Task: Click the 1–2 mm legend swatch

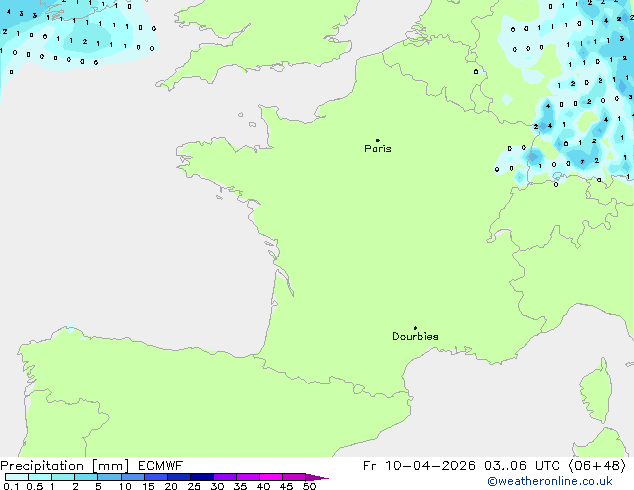Action: (63, 477)
